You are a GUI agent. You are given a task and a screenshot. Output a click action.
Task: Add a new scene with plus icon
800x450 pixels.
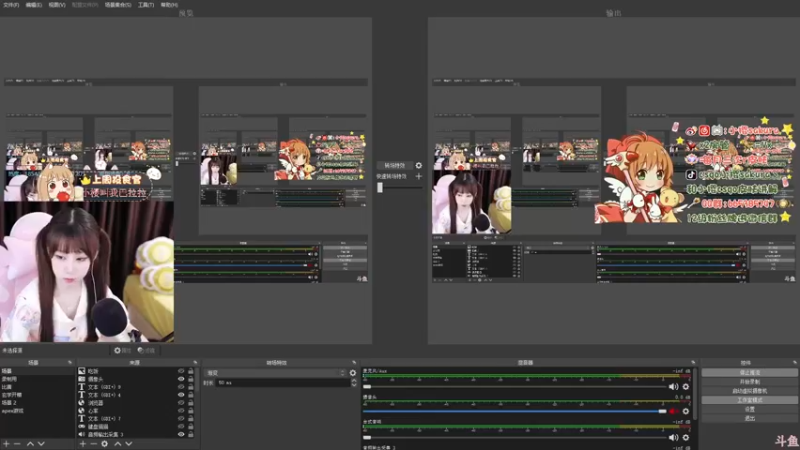(x=7, y=444)
